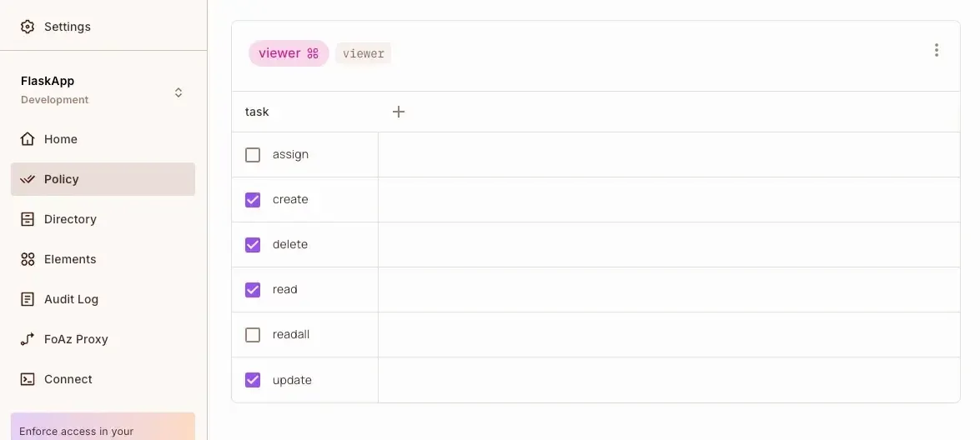This screenshot has height=440, width=980.
Task: Click the FoAz Proxy icon
Action: click(x=28, y=339)
